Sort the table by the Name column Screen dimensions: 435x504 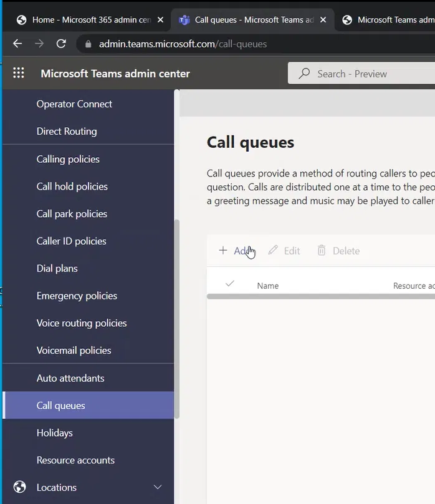tap(268, 286)
